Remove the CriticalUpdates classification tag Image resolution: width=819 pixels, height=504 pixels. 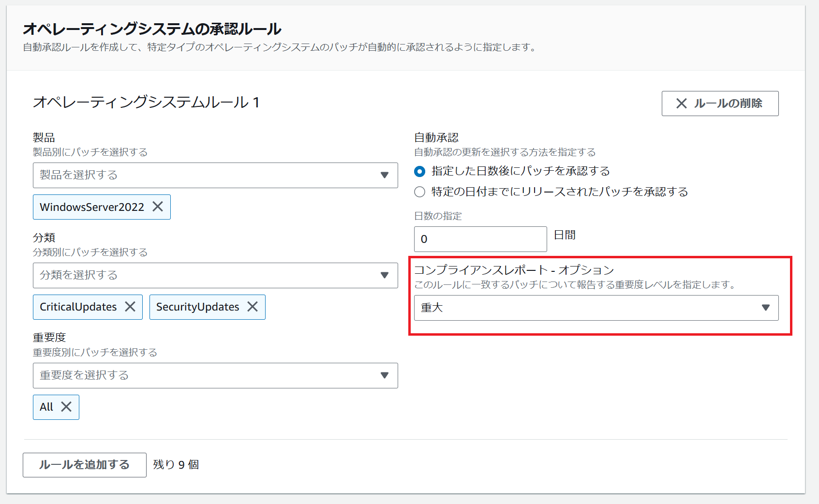pos(130,307)
